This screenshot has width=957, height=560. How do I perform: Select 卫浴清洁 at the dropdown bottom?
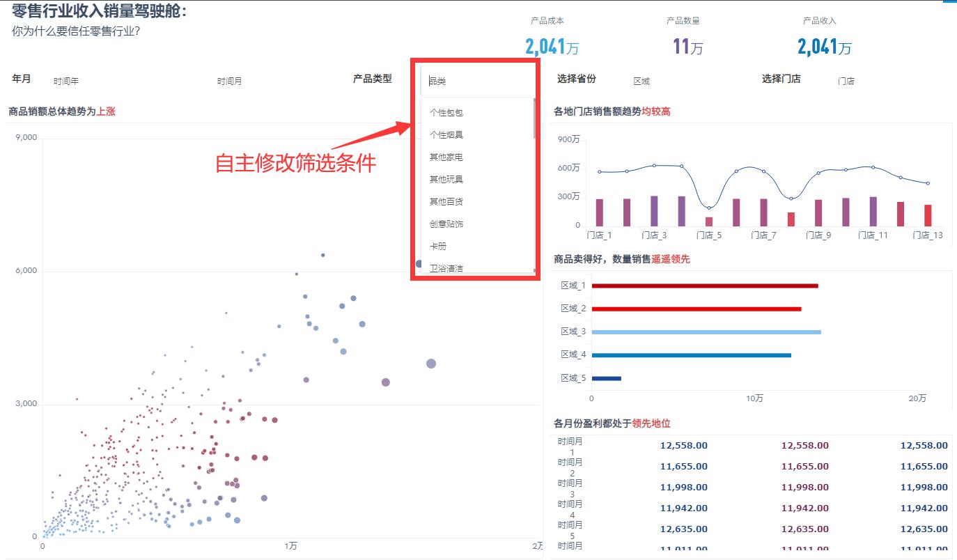pyautogui.click(x=446, y=267)
